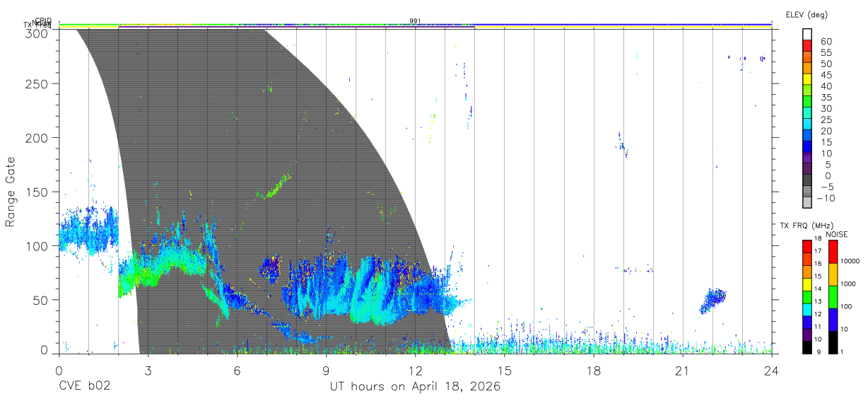The image size is (868, 401).
Task: Click 'UT hours on April 18, 2026' axis title
Action: click(415, 387)
